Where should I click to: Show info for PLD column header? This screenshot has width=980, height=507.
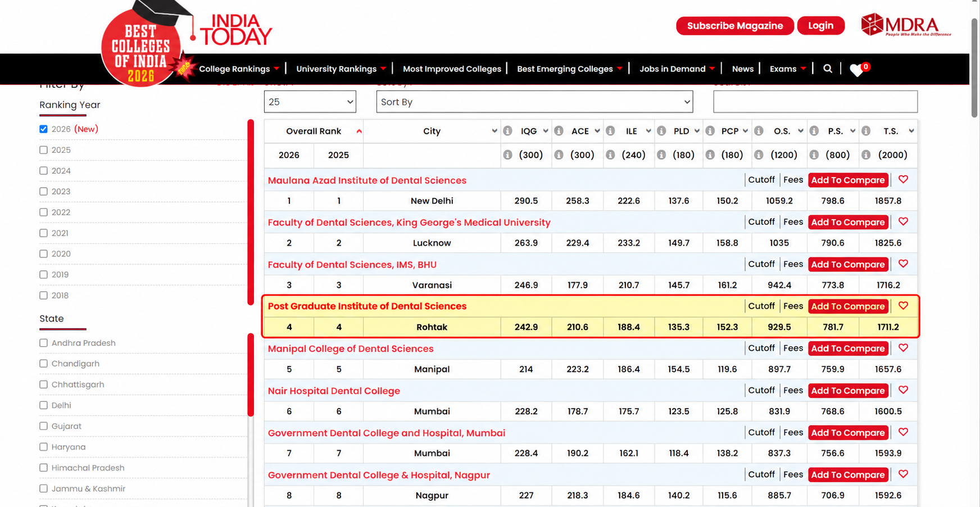pyautogui.click(x=661, y=131)
